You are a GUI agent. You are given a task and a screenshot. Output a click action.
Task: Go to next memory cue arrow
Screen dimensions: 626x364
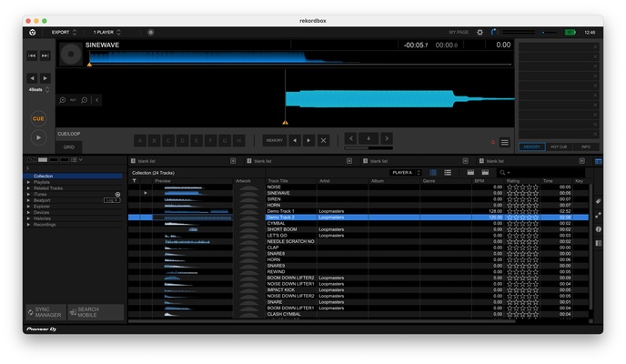pyautogui.click(x=308, y=140)
